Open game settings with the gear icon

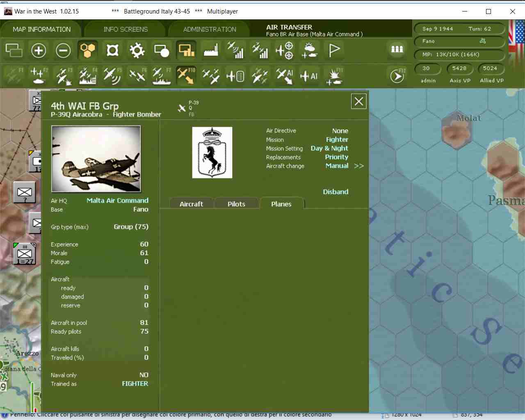click(x=137, y=50)
